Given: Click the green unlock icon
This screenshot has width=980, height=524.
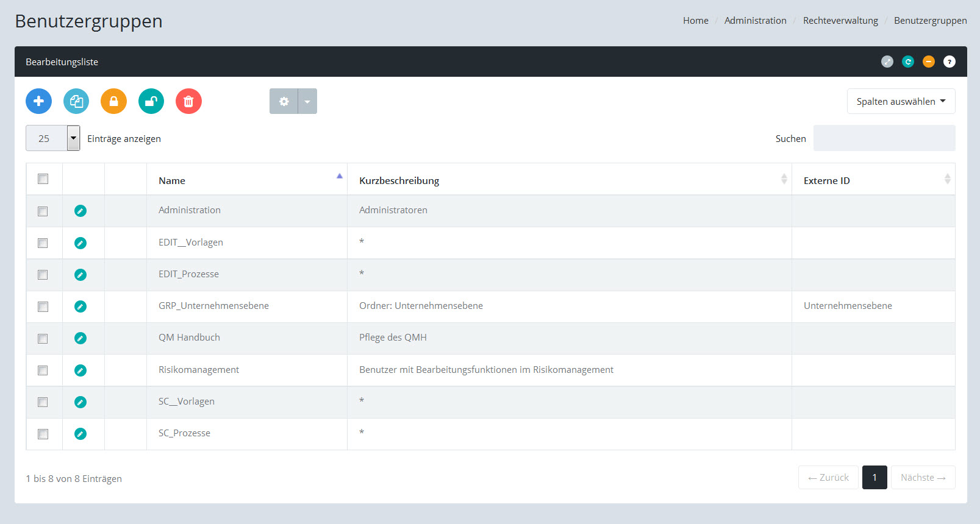Looking at the screenshot, I should click(x=151, y=101).
